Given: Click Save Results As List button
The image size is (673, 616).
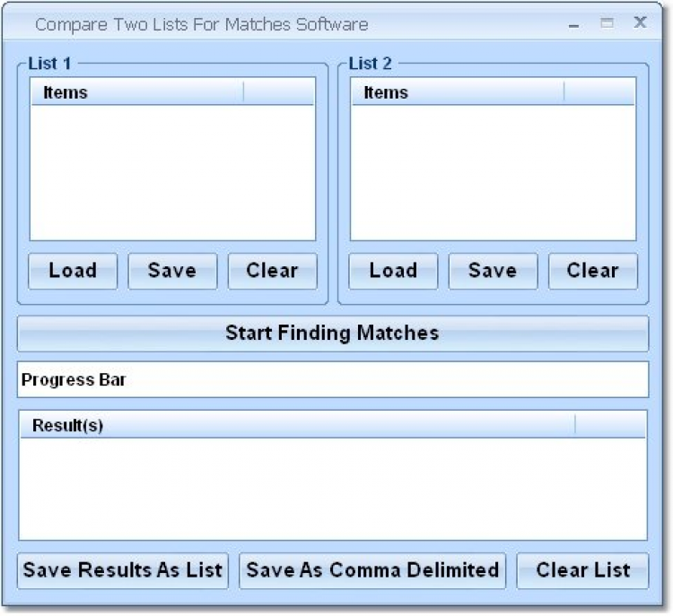Looking at the screenshot, I should click(x=123, y=570).
